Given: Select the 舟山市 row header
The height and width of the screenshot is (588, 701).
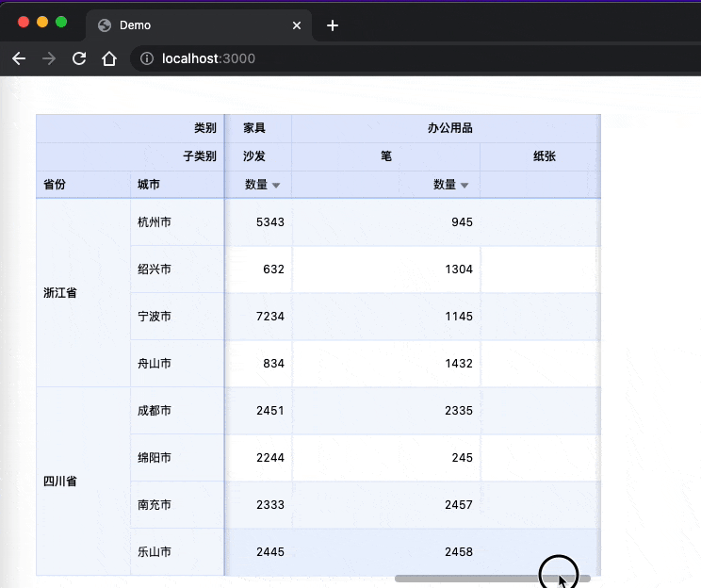Looking at the screenshot, I should [177, 364].
